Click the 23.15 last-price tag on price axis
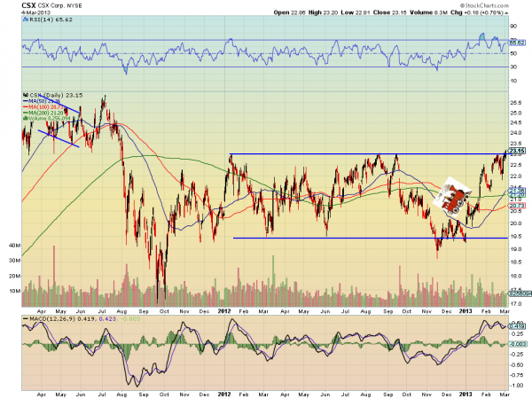 [517, 151]
